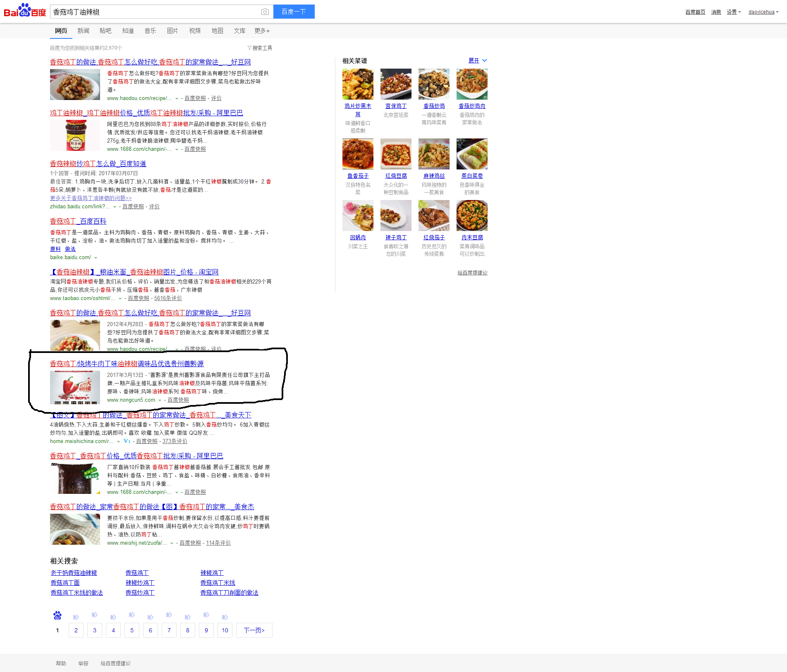This screenshot has height=672, width=787.
Task: Switch to the 音乐 tab
Action: click(150, 31)
